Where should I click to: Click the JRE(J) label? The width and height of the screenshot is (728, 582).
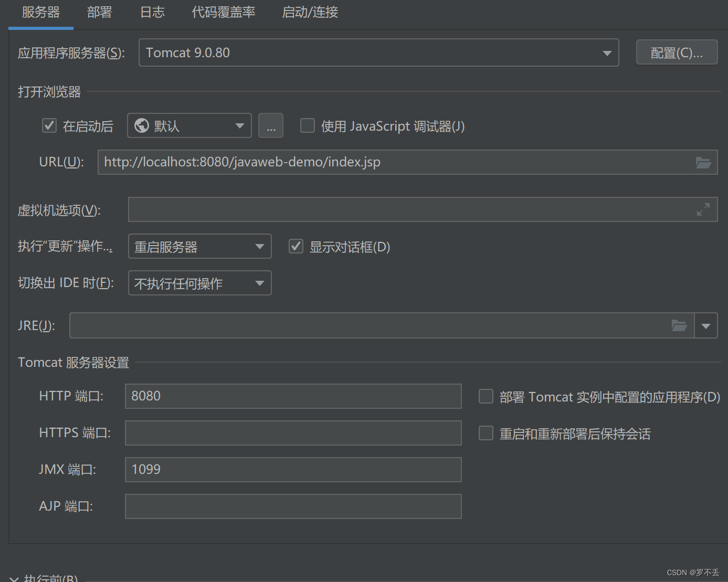[x=36, y=326]
